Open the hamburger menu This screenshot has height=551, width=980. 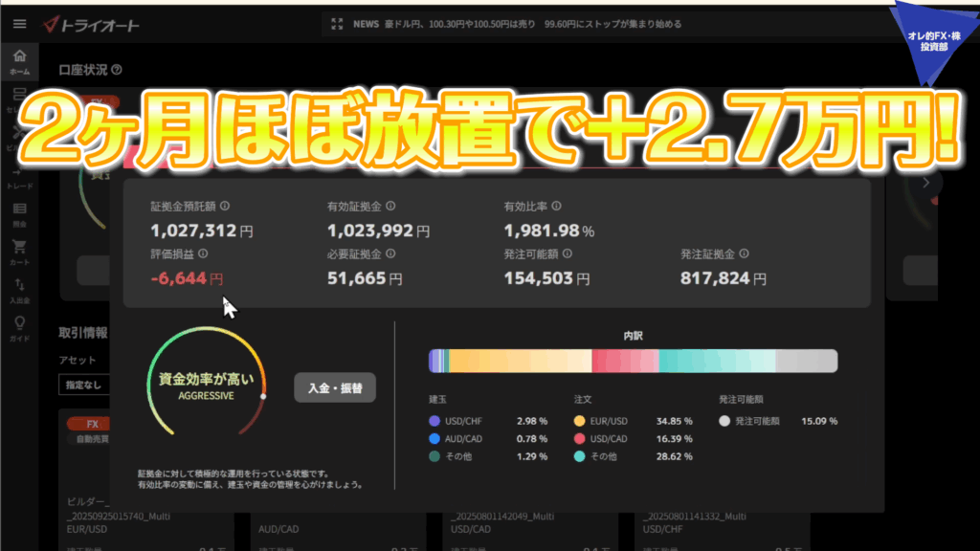19,24
